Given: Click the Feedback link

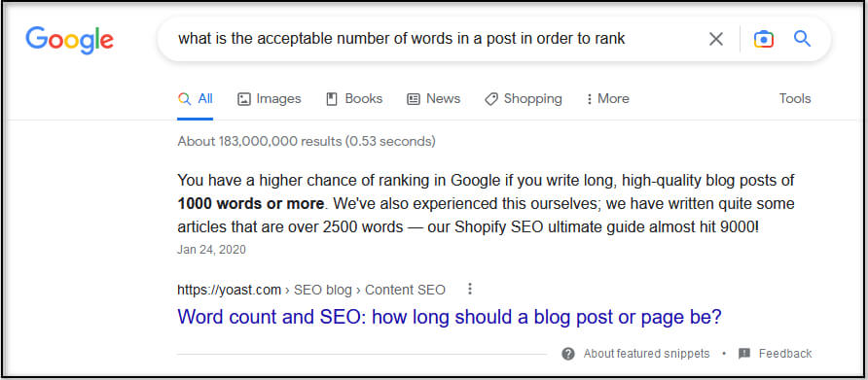Looking at the screenshot, I should click(785, 354).
